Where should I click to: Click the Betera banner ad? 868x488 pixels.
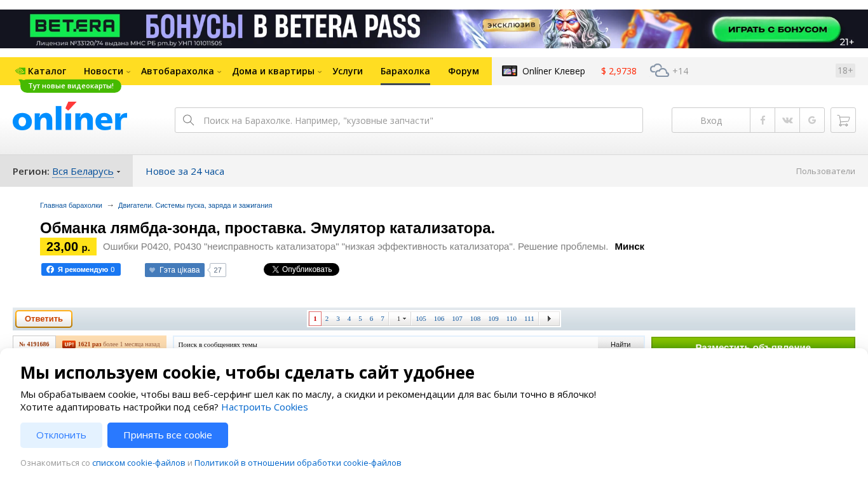click(434, 29)
